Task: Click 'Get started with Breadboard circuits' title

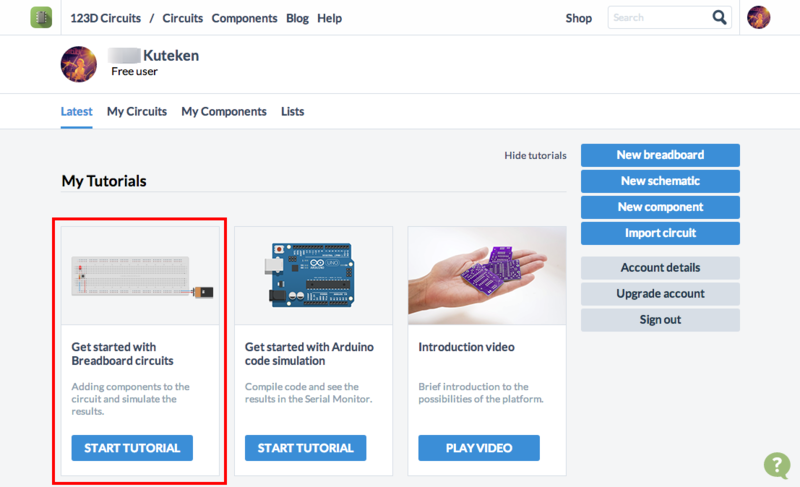Action: (122, 354)
